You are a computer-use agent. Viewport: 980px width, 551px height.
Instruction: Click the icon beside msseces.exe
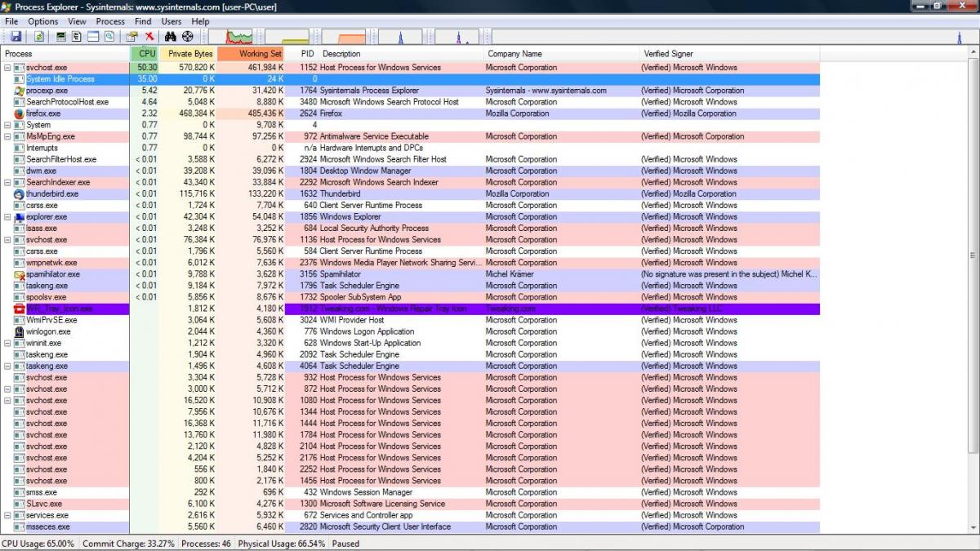pyautogui.click(x=20, y=527)
